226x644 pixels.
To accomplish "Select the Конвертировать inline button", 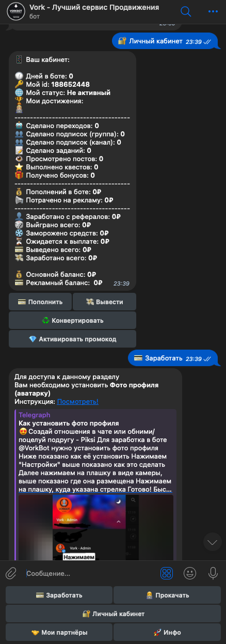I will point(72,320).
